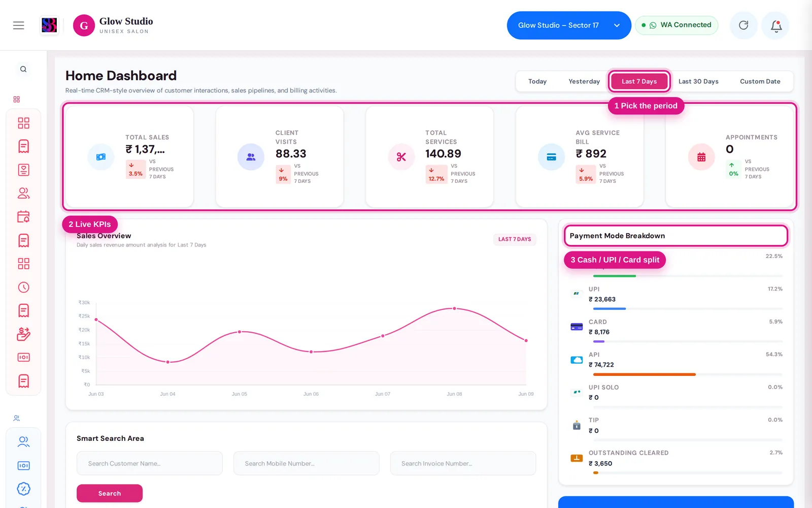Click the Search button

coord(110,493)
